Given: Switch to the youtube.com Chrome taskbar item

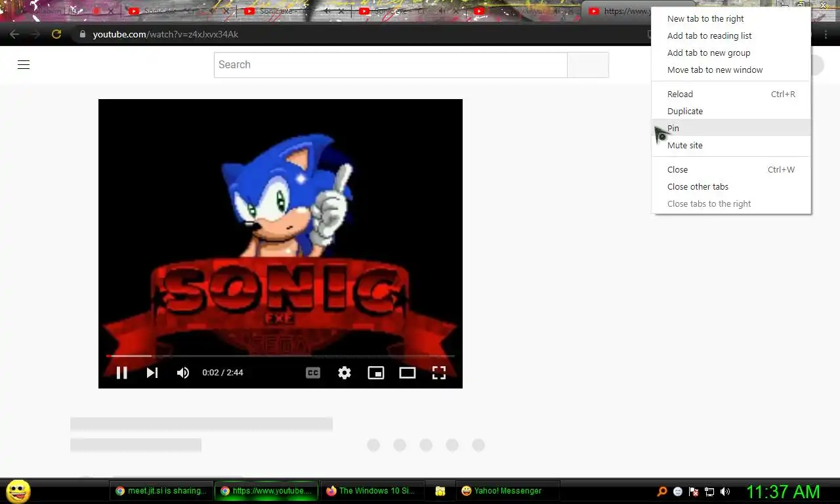Looking at the screenshot, I should click(266, 491).
